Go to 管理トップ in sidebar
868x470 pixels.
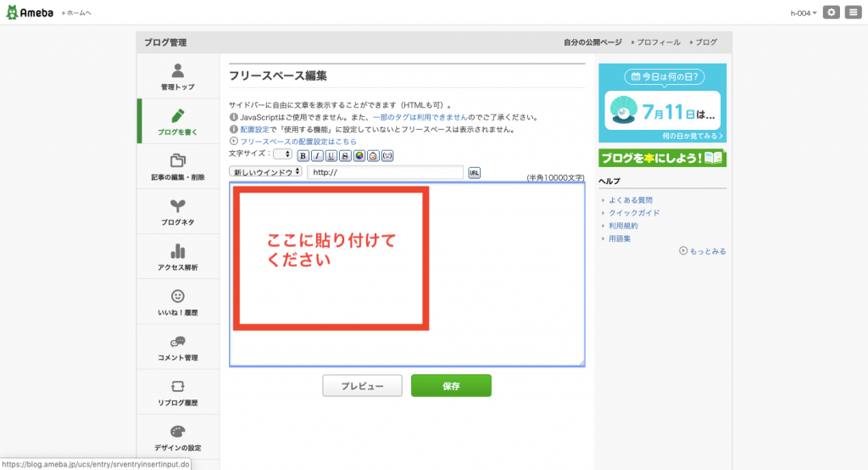click(177, 76)
